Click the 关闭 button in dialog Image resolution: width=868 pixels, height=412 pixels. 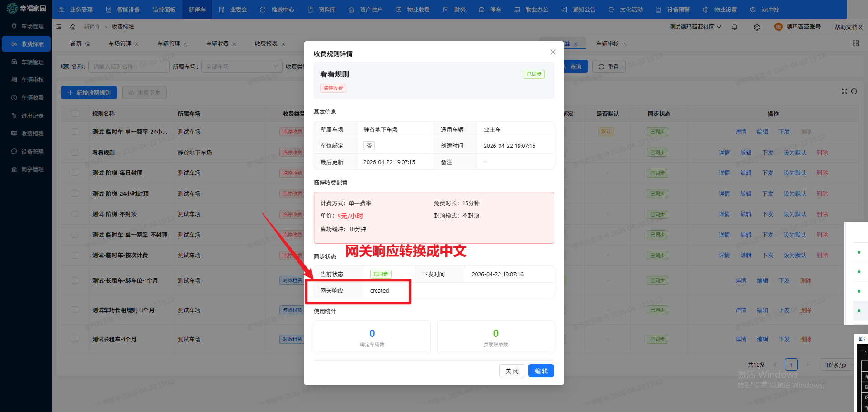pos(512,371)
